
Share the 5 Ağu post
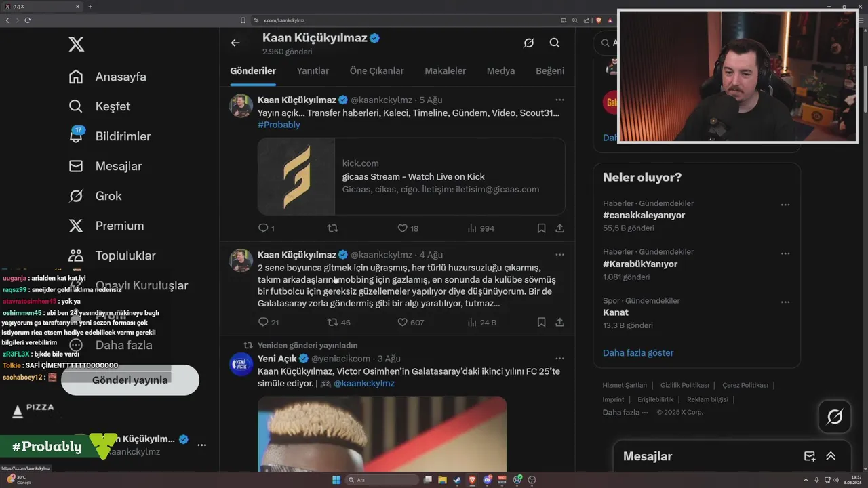pyautogui.click(x=559, y=228)
